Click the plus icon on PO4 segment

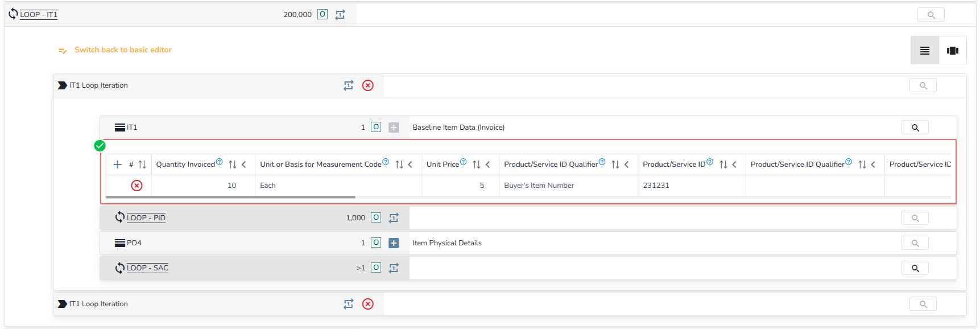pyautogui.click(x=394, y=243)
